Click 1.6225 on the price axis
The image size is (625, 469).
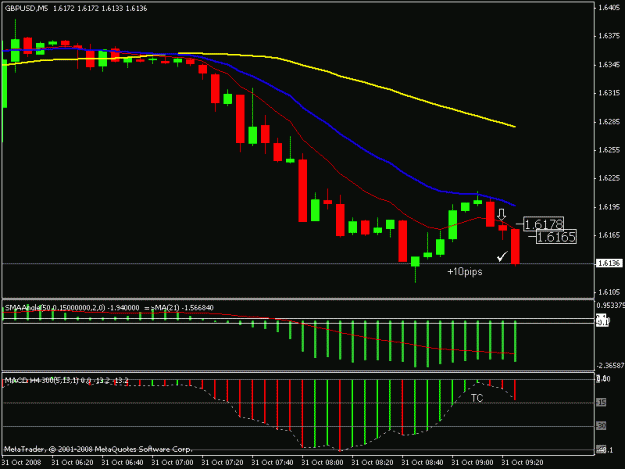(x=609, y=178)
